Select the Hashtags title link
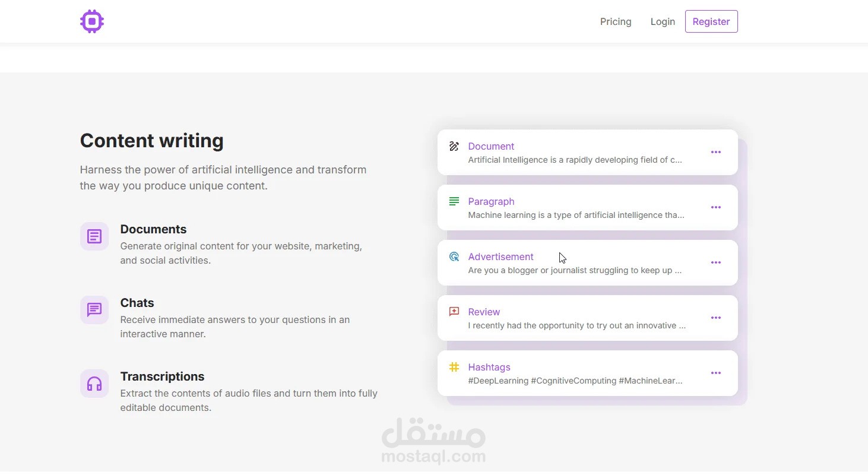868x475 pixels. pyautogui.click(x=489, y=367)
